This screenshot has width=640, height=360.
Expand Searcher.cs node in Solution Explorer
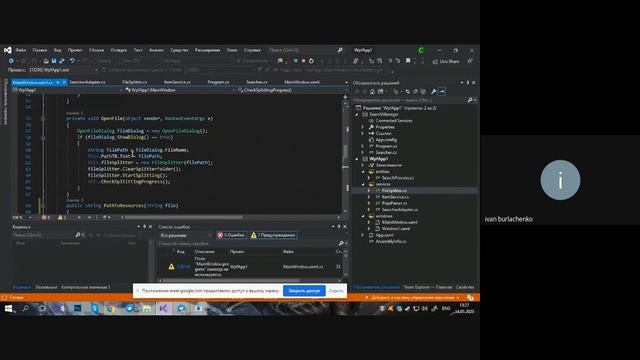[362, 153]
